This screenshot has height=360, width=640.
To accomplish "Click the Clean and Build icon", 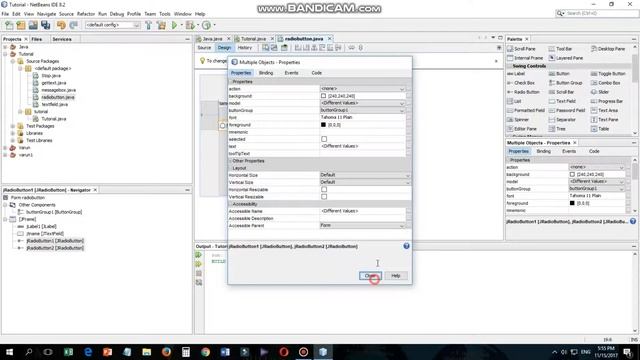I will coord(162,25).
